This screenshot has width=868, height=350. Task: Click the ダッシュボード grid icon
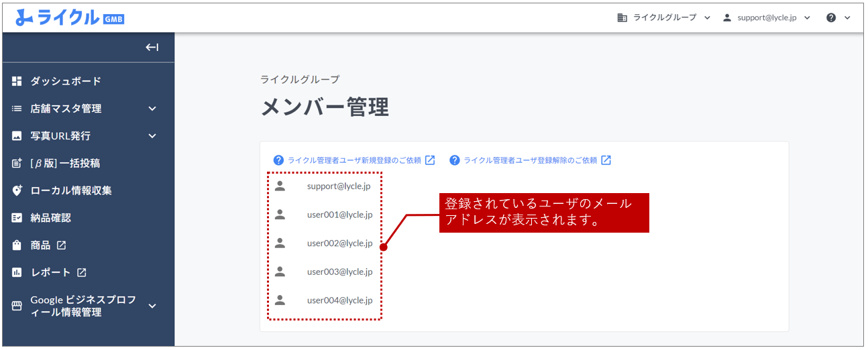(x=17, y=81)
